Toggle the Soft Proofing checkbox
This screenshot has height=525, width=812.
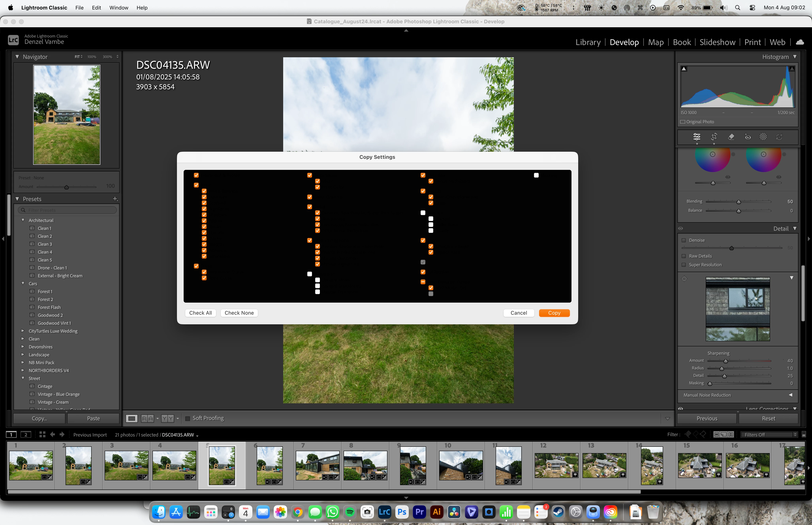tap(187, 418)
